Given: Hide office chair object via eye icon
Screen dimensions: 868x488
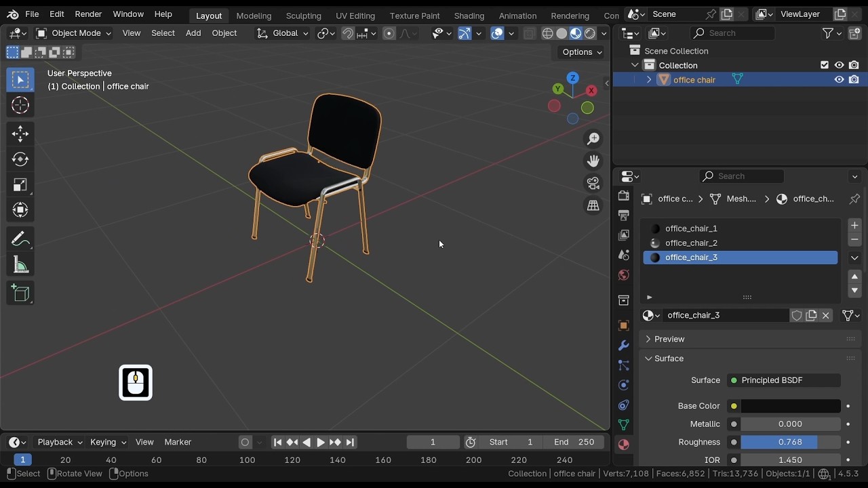Looking at the screenshot, I should tap(840, 80).
